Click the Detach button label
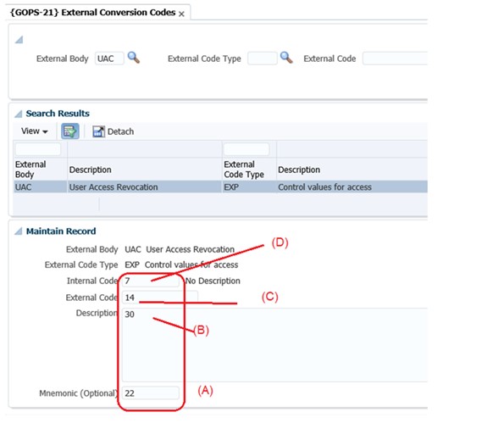 pyautogui.click(x=120, y=131)
